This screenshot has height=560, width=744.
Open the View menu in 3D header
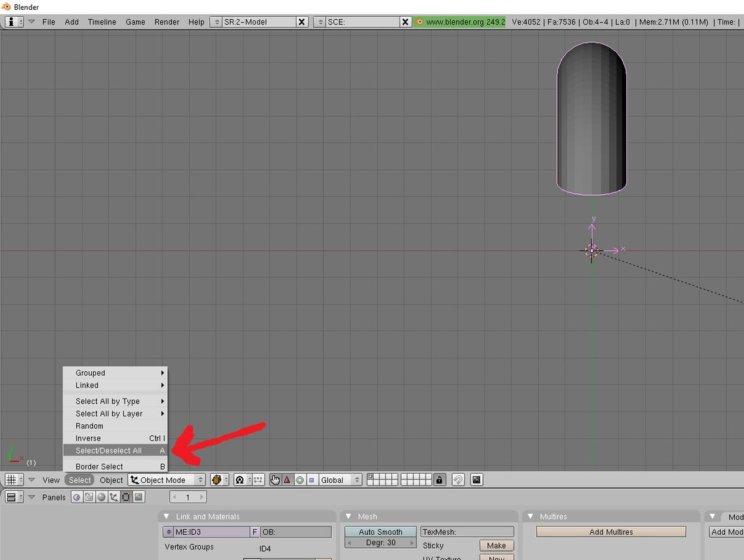click(x=51, y=479)
